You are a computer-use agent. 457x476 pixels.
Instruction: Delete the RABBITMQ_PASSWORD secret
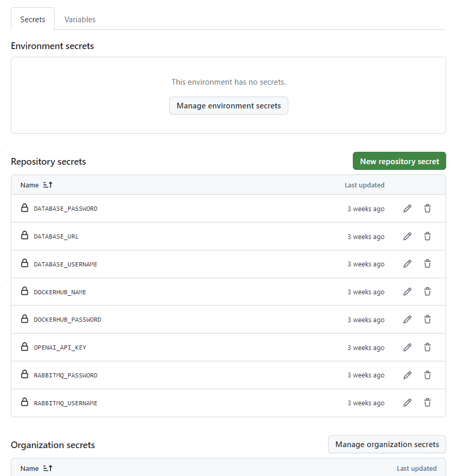pos(428,375)
